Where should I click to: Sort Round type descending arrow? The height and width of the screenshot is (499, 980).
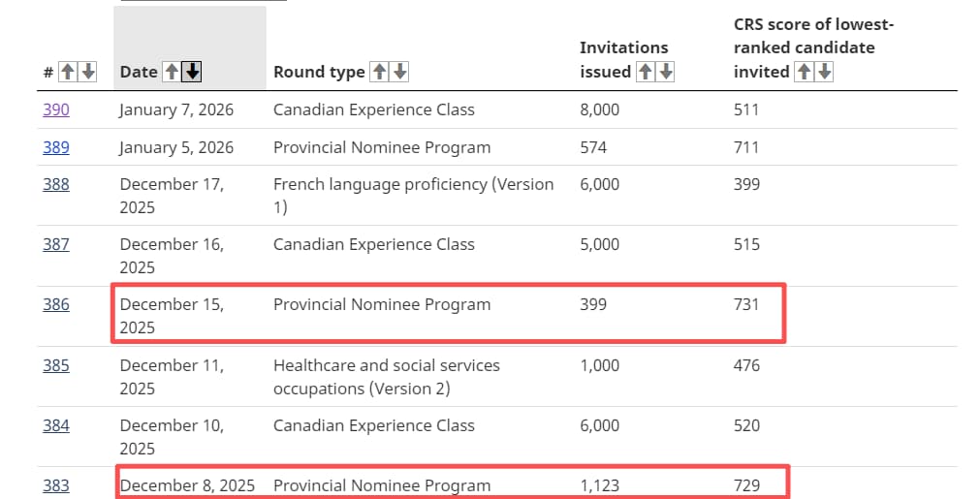click(399, 72)
